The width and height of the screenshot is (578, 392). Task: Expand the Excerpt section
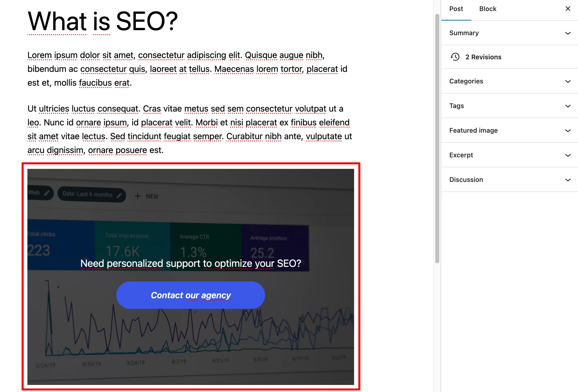(568, 155)
